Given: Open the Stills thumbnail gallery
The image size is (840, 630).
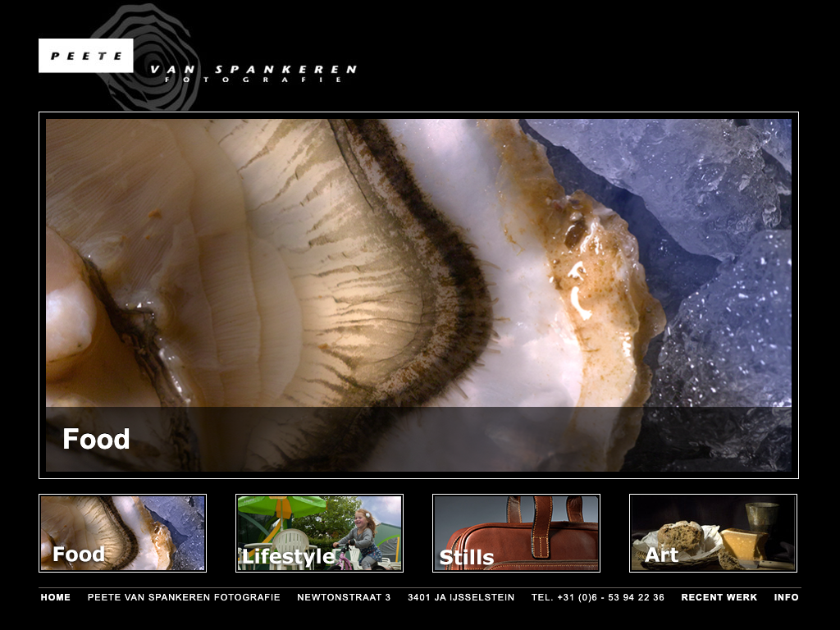Looking at the screenshot, I should click(517, 533).
